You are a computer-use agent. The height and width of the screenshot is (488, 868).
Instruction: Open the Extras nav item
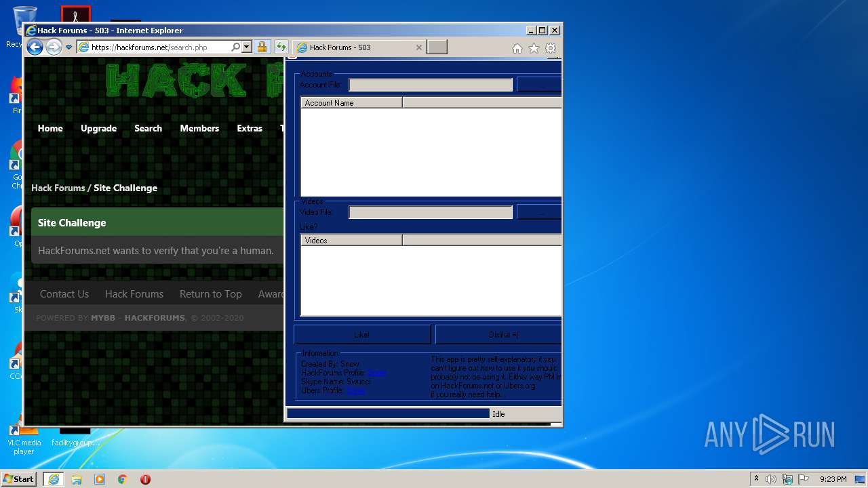[250, 128]
